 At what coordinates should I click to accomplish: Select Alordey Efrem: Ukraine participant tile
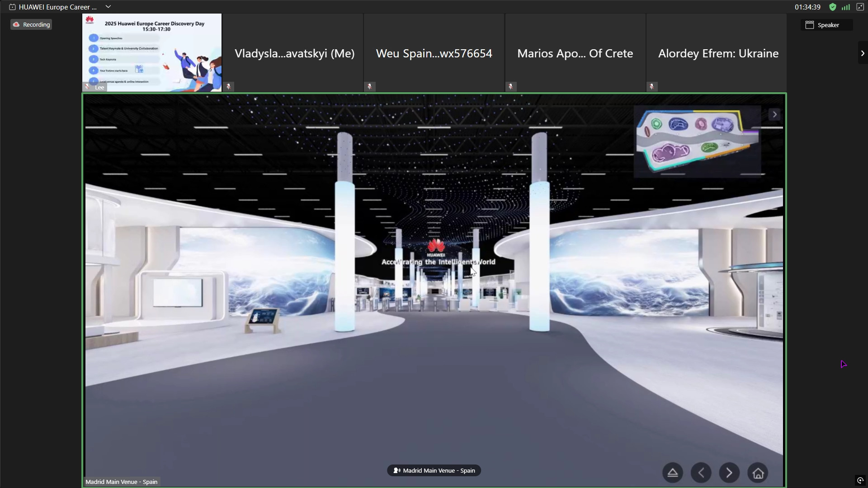[717, 52]
